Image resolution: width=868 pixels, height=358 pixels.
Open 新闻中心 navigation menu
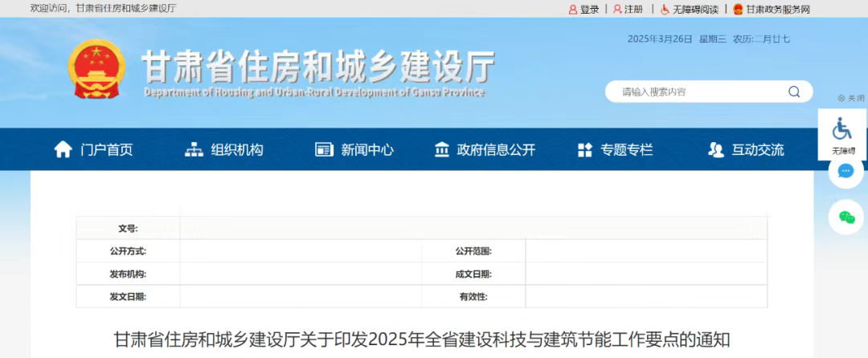click(367, 150)
